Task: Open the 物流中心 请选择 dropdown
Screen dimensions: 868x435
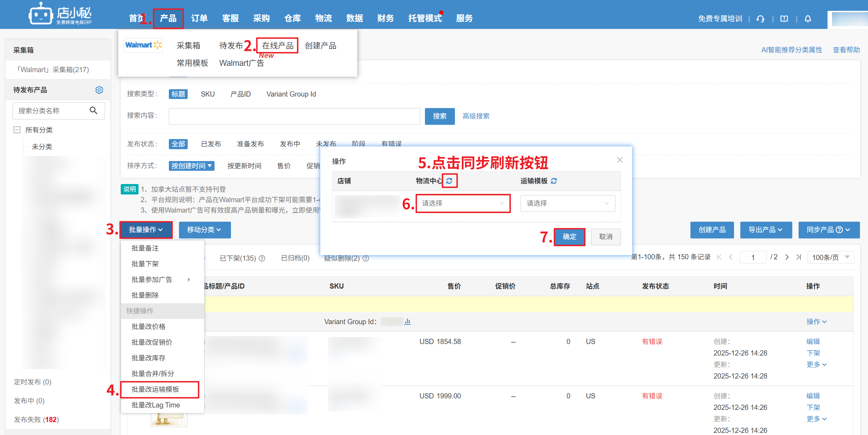Action: pyautogui.click(x=463, y=203)
